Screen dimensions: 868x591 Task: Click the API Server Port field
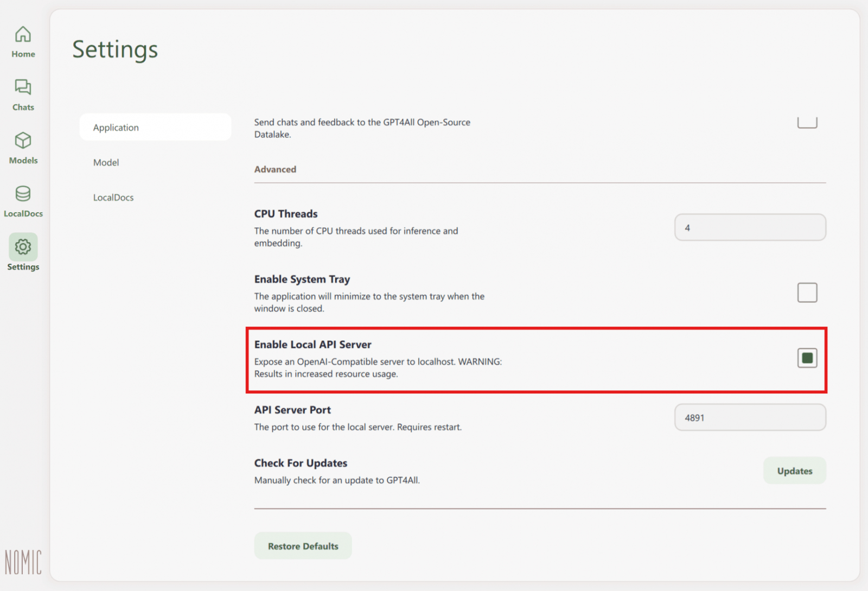750,418
